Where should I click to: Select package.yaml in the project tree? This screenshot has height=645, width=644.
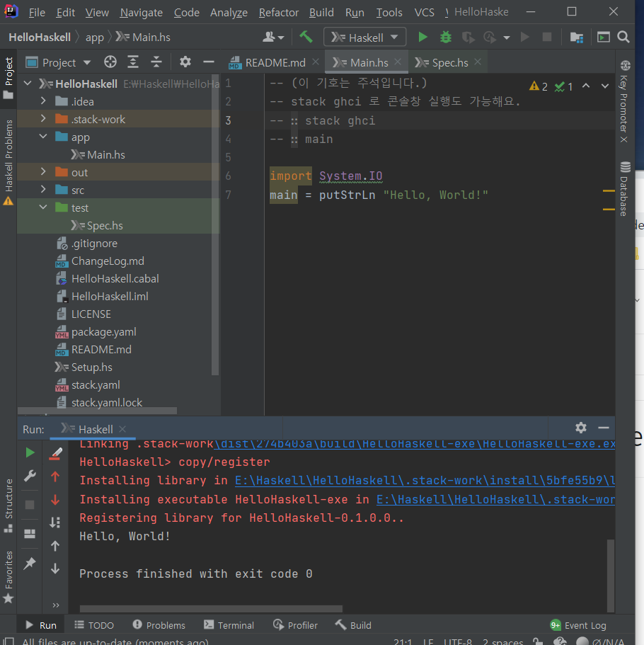(x=103, y=331)
